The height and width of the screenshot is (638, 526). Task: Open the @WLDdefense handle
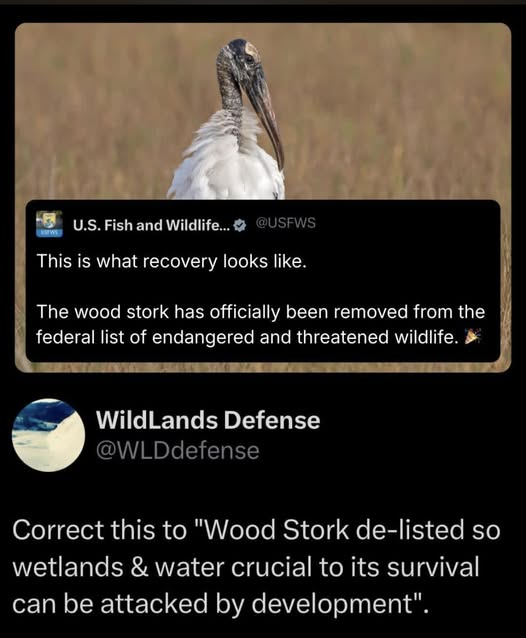point(177,451)
